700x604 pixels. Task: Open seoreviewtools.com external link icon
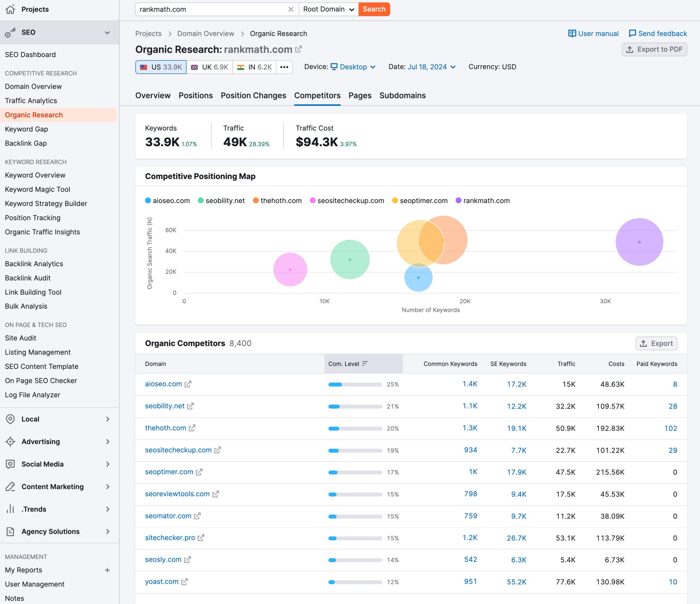(x=215, y=494)
